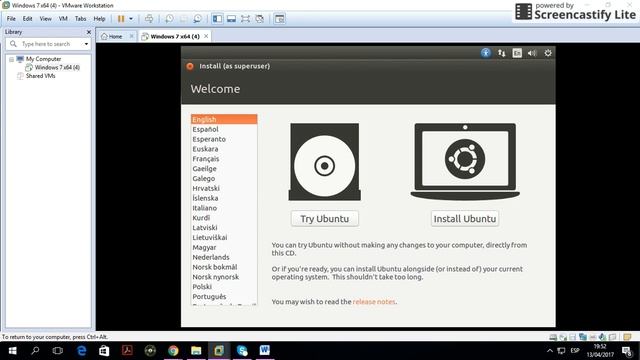Image resolution: width=640 pixels, height=360 pixels.
Task: Click the Install Ubuntu button
Action: (464, 219)
